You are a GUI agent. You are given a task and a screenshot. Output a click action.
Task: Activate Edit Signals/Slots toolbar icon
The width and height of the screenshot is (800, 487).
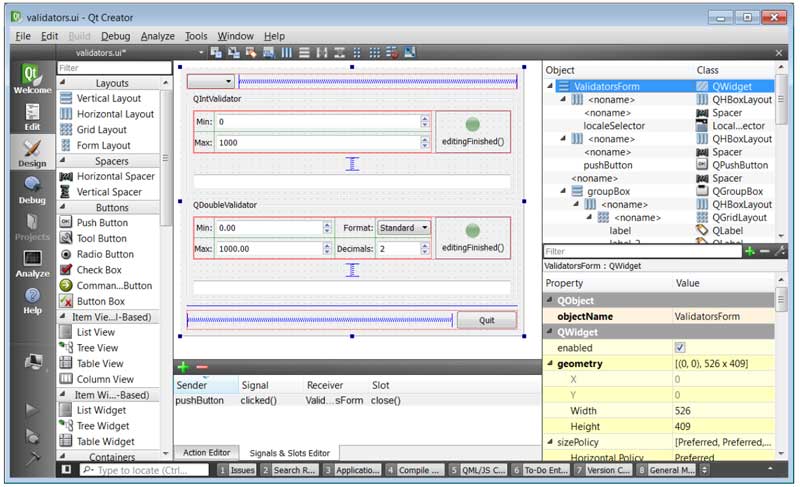[234, 53]
